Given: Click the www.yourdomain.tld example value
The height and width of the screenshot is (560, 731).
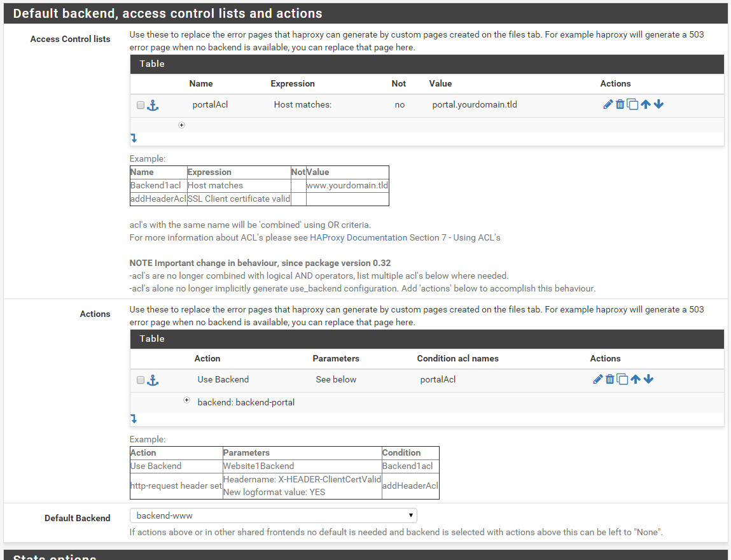Looking at the screenshot, I should [347, 186].
